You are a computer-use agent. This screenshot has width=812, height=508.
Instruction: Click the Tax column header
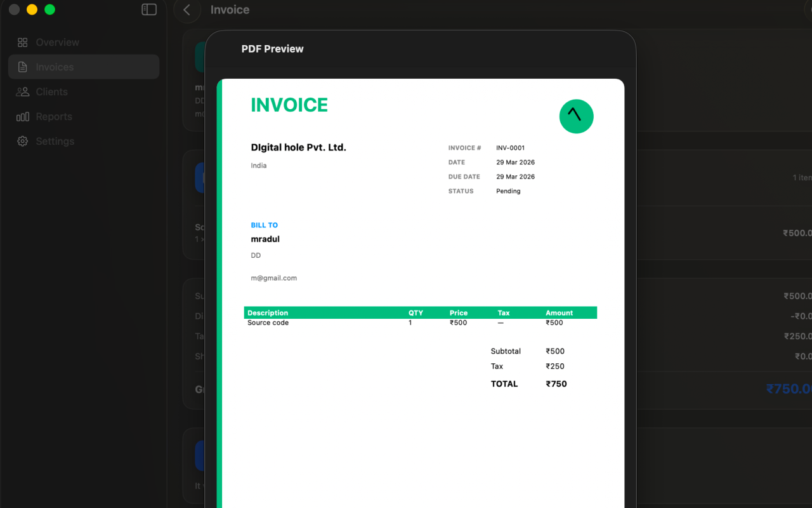504,313
